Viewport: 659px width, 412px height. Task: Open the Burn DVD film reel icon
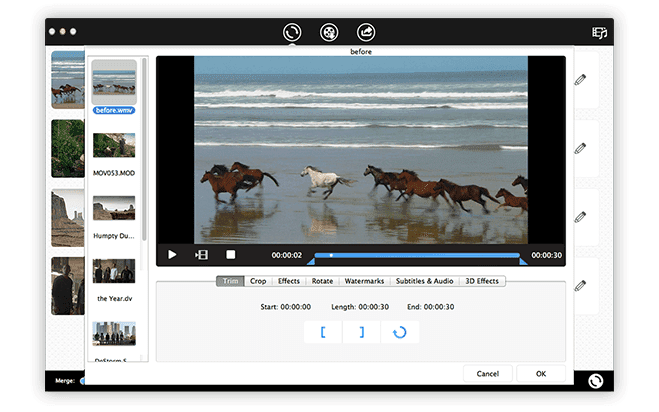coord(328,32)
